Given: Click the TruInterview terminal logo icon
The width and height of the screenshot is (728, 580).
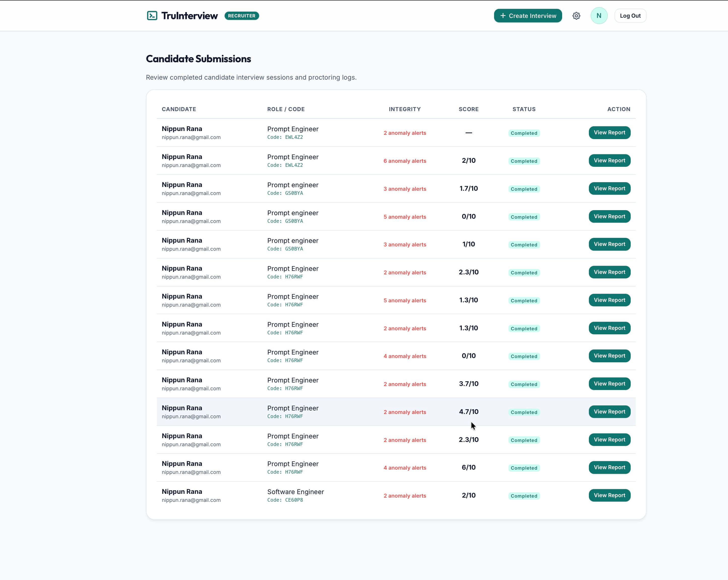Looking at the screenshot, I should pyautogui.click(x=152, y=16).
